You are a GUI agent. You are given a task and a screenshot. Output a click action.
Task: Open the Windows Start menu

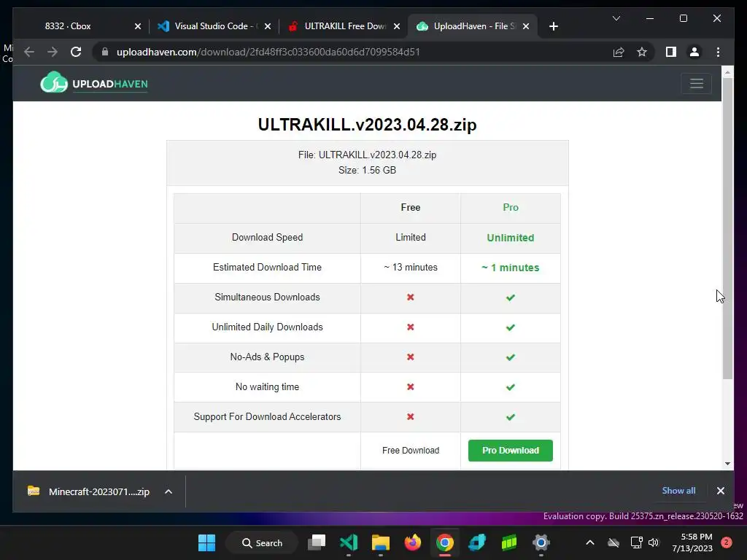tap(206, 542)
